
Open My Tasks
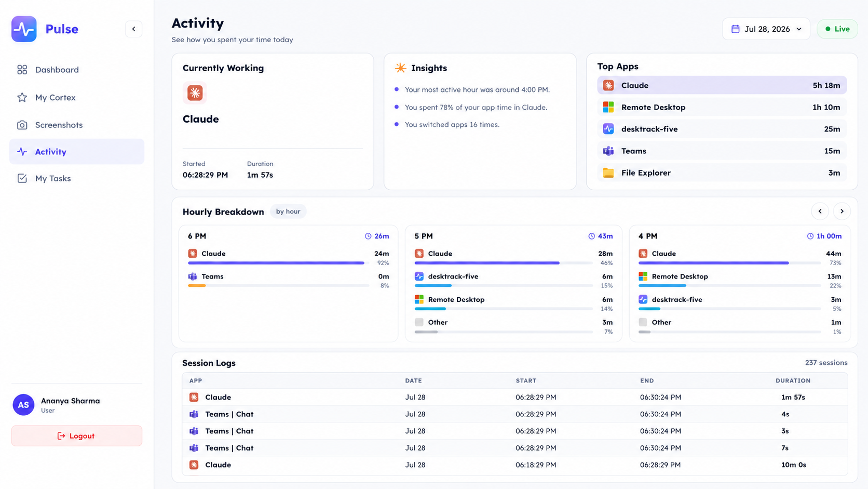tap(77, 178)
